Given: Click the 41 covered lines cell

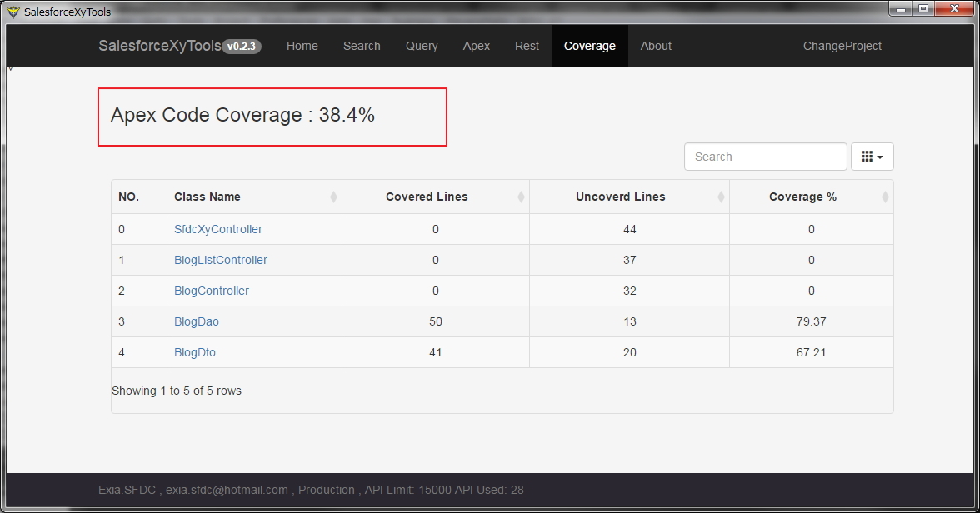Looking at the screenshot, I should click(436, 352).
